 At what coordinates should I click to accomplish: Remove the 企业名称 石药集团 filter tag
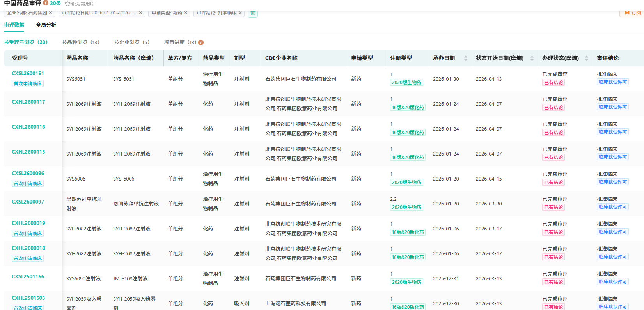[51, 13]
